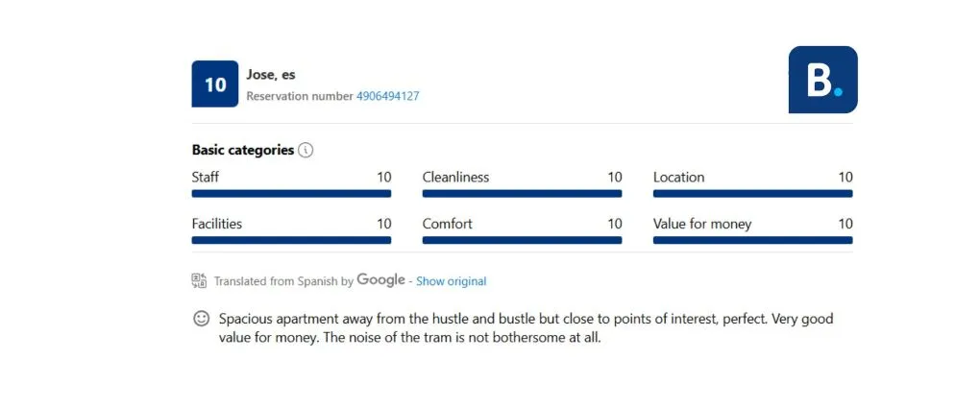Click the Basic categories heading
Screen dimensions: 980x408
click(x=243, y=150)
